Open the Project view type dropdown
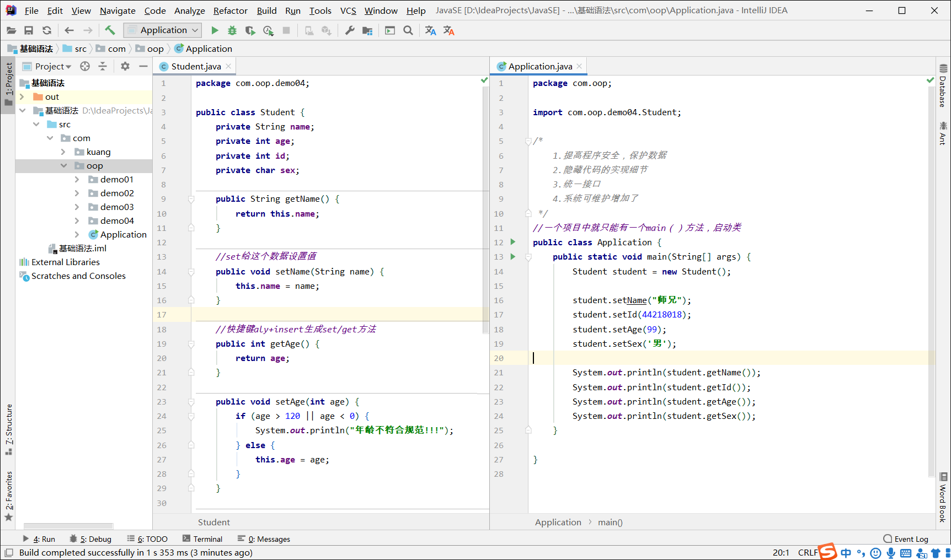Image resolution: width=951 pixels, height=560 pixels. pyautogui.click(x=53, y=66)
